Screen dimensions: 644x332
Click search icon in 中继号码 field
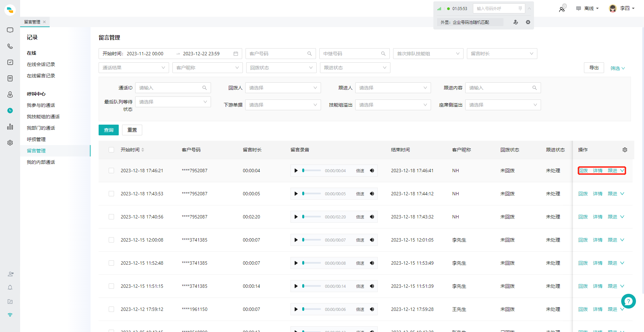click(x=383, y=54)
